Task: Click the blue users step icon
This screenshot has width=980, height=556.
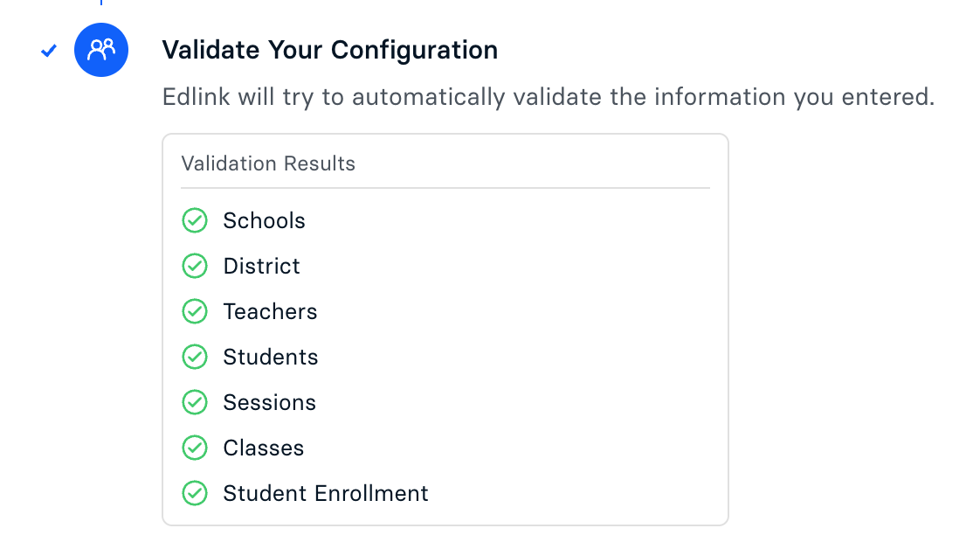Action: click(101, 50)
